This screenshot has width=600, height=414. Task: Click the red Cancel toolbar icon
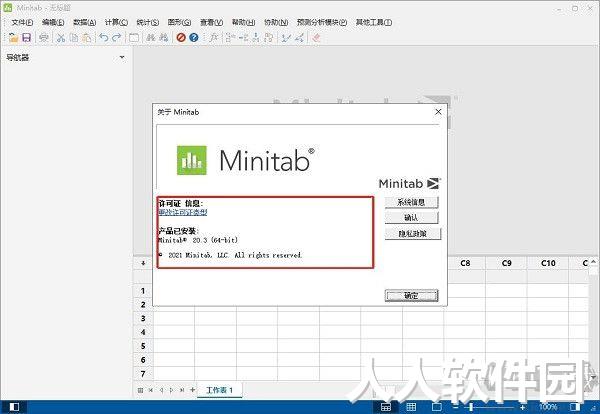point(181,37)
